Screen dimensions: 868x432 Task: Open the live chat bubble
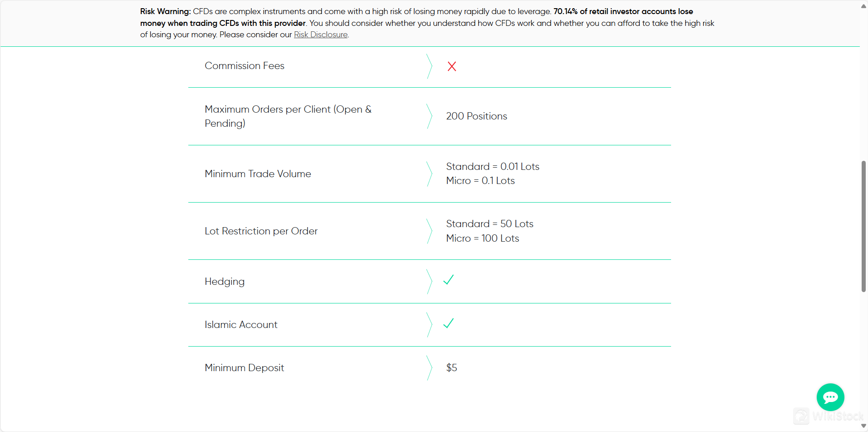[x=830, y=397]
